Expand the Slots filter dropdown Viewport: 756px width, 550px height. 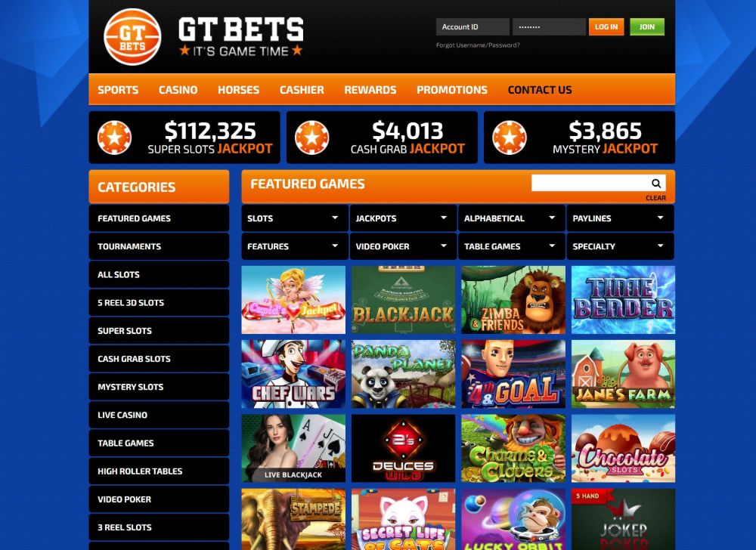pos(295,218)
